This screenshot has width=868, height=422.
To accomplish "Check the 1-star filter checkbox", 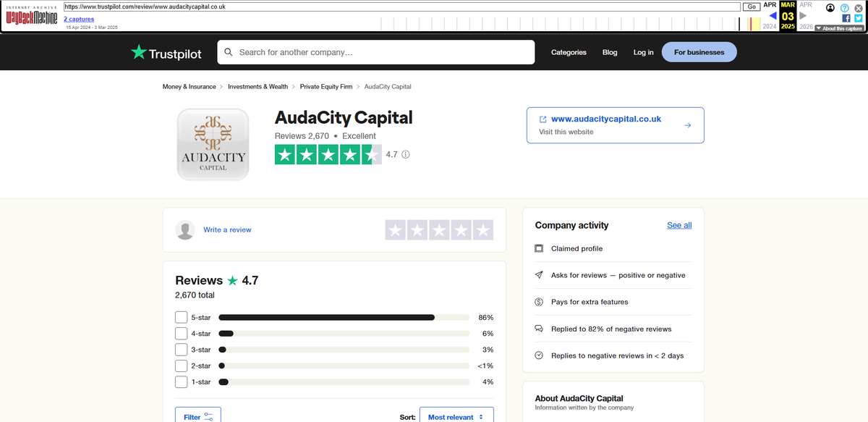I will tap(181, 381).
